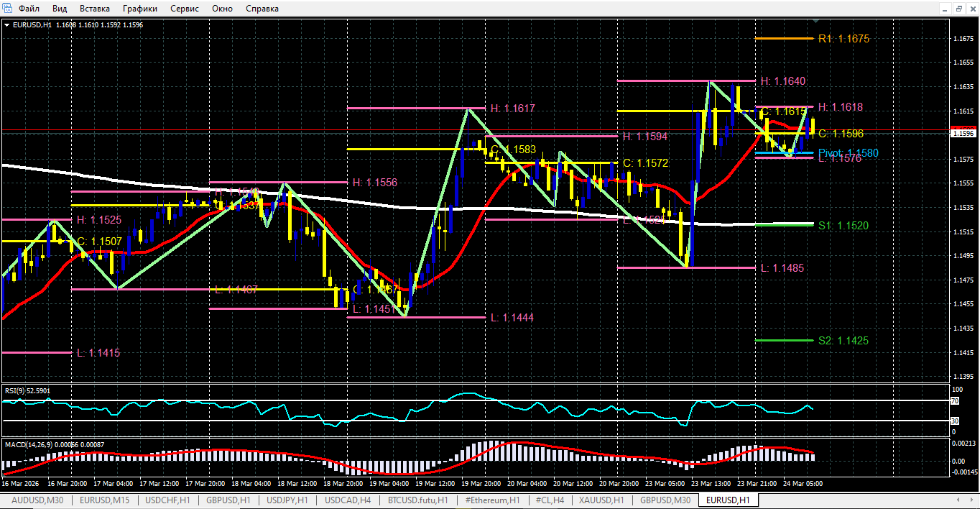Viewport: 980px width, 509px height.
Task: Click the H: 1.1617 high label
Action: tap(513, 109)
